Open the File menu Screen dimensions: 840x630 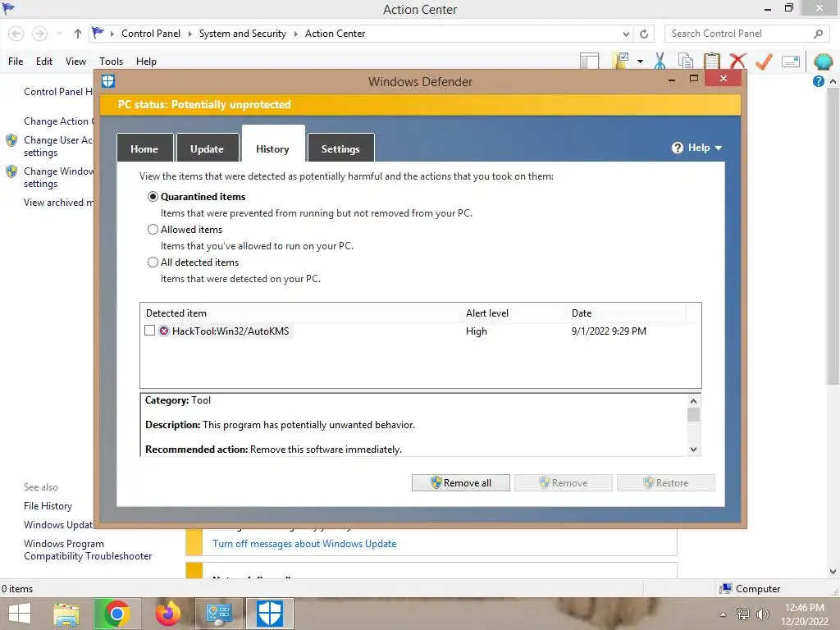16,61
